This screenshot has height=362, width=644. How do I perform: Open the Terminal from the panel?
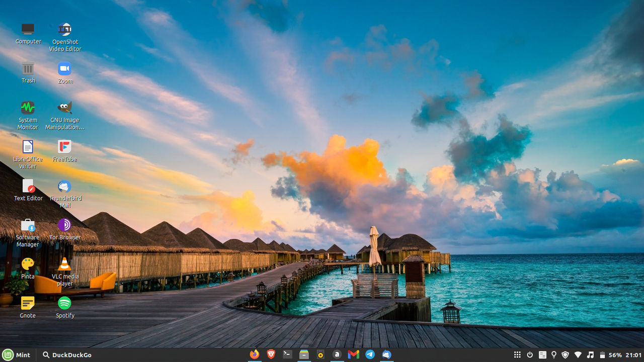287,354
